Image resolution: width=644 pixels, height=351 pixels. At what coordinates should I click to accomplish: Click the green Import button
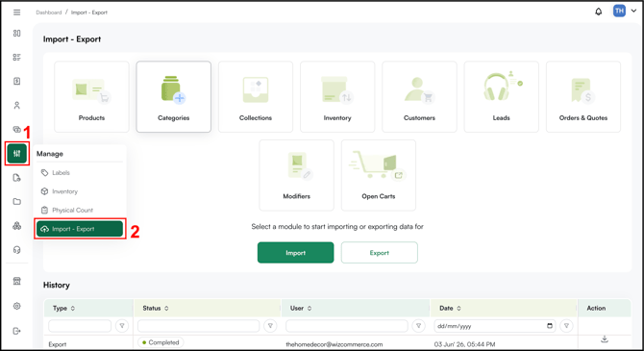[x=296, y=253]
